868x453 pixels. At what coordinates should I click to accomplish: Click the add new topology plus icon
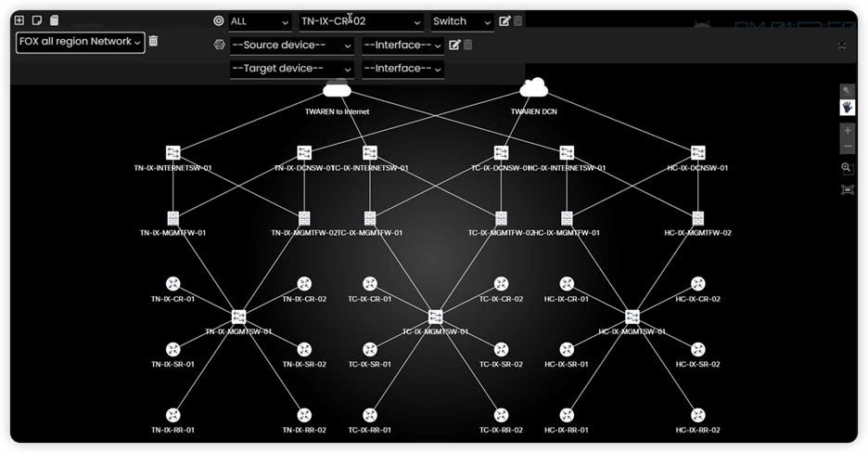point(19,20)
